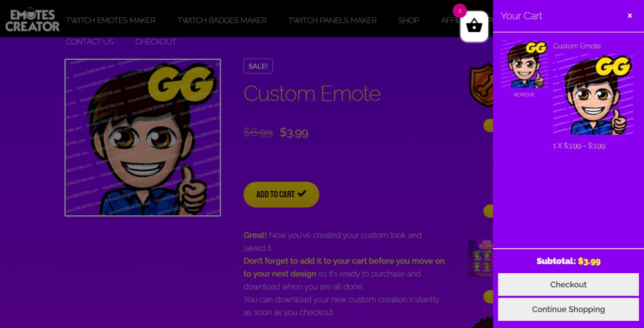Click the Custom Emote name in cart

[x=576, y=46]
